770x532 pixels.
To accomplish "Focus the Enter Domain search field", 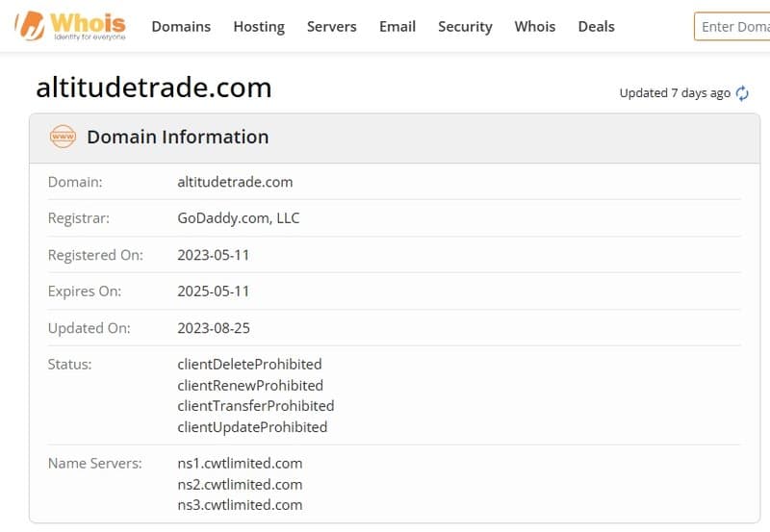I will coord(731,27).
